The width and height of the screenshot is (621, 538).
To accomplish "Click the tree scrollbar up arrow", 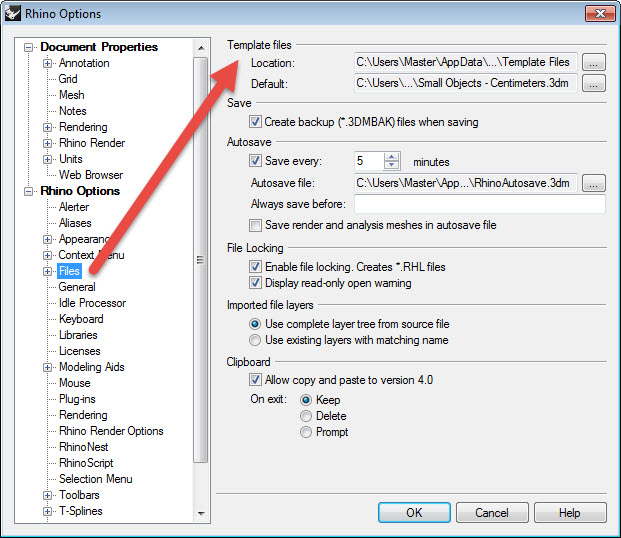I will pos(201,48).
